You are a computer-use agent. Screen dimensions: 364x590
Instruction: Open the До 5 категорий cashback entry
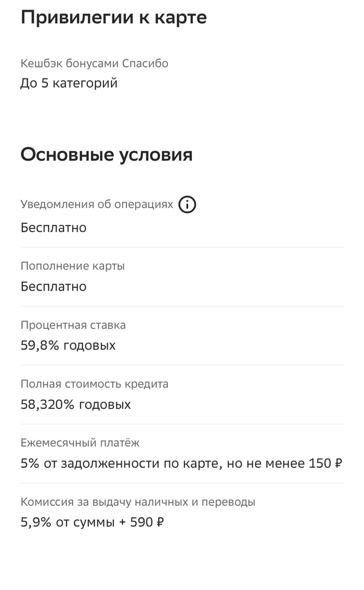click(69, 83)
